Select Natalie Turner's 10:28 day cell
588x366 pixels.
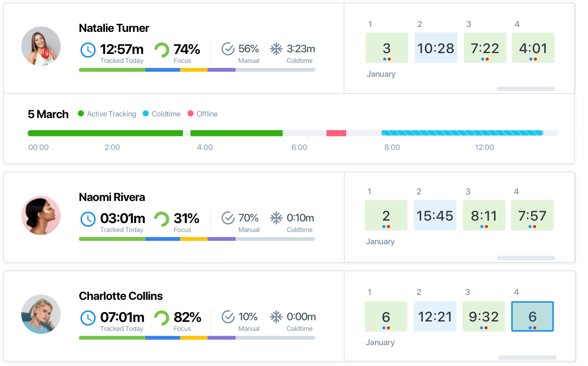click(436, 48)
